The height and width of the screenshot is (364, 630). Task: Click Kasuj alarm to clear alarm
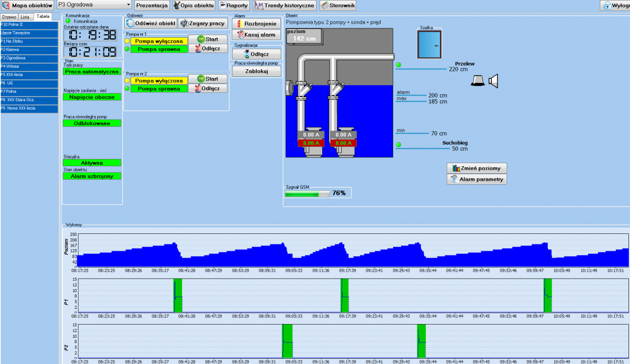(x=256, y=35)
